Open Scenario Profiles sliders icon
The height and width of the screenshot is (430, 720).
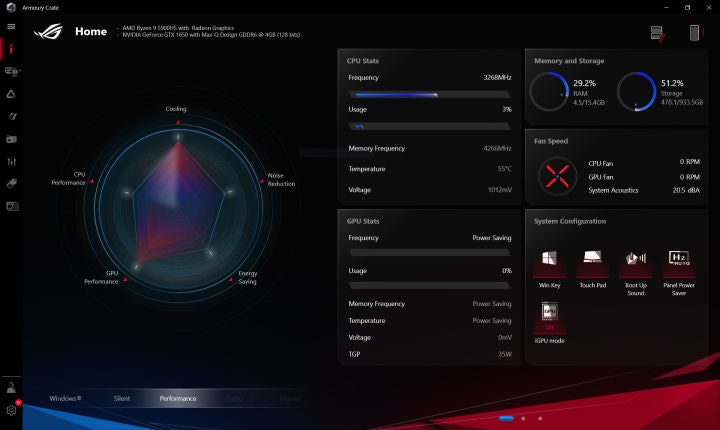point(11,161)
